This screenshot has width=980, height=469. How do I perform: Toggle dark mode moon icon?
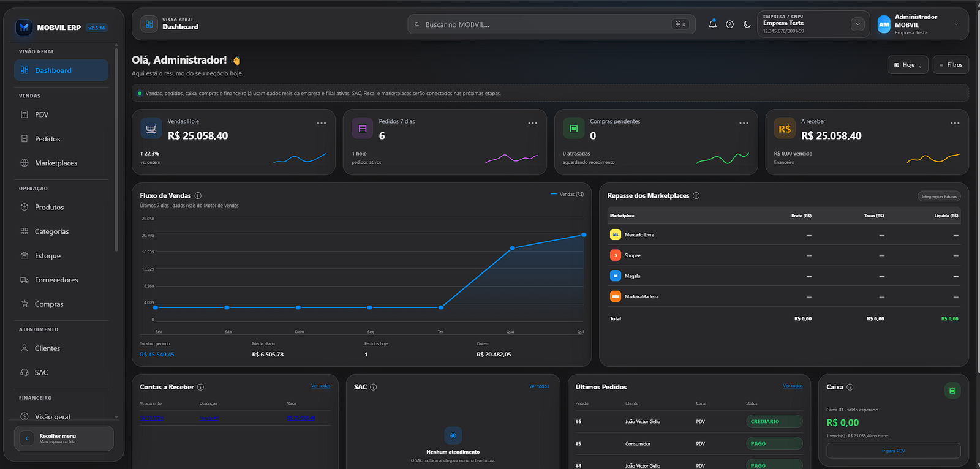coord(747,24)
